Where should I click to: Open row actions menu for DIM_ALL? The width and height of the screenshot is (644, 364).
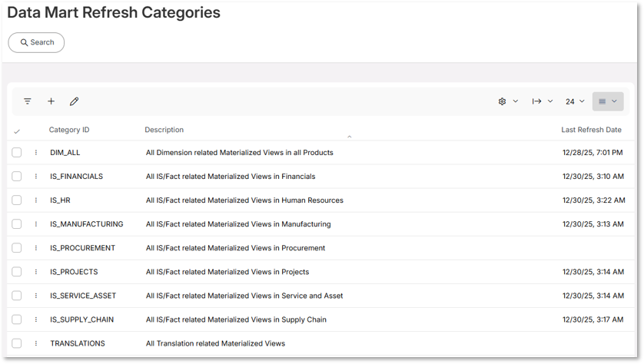click(36, 153)
